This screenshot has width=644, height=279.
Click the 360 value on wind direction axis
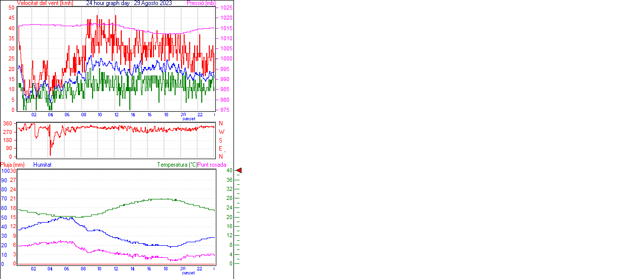pyautogui.click(x=8, y=123)
